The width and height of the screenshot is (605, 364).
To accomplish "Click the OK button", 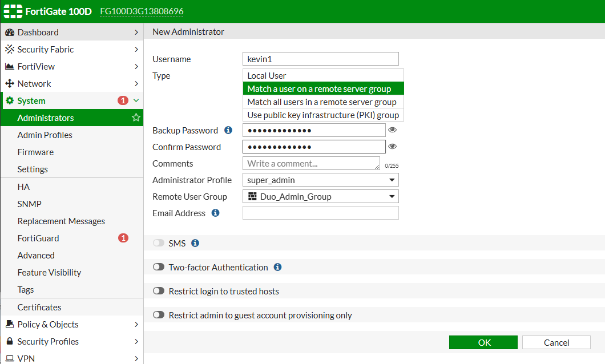I will [483, 342].
